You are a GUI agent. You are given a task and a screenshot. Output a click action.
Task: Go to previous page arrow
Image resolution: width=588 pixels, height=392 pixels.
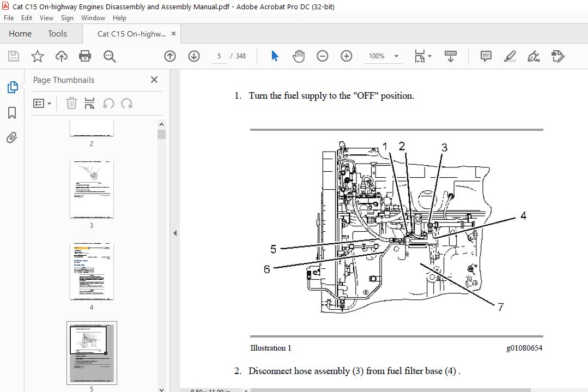click(x=170, y=56)
